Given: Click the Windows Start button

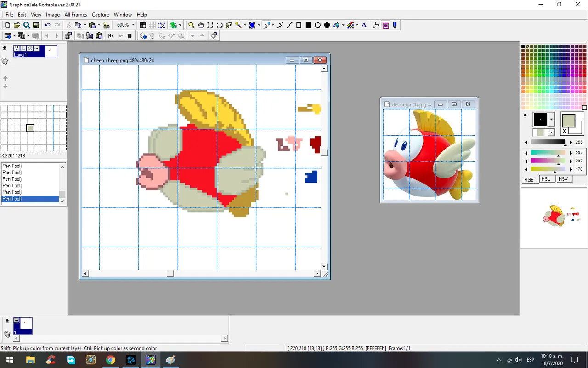Looking at the screenshot, I should 10,360.
